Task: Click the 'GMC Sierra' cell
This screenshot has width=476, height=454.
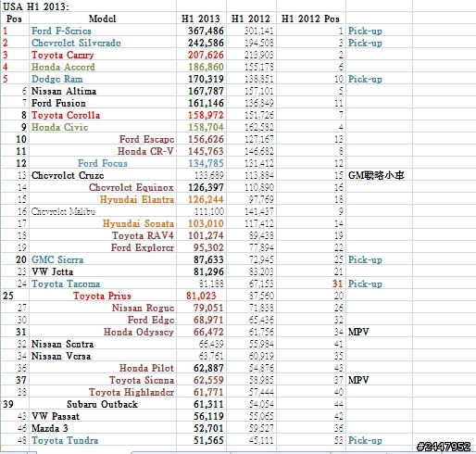Action: pos(57,259)
